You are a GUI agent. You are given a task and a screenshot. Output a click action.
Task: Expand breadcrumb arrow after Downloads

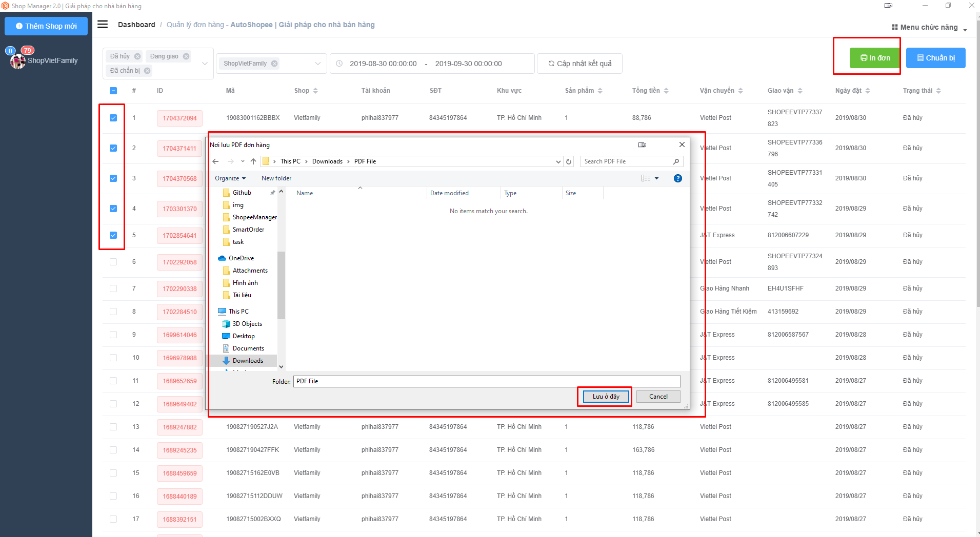click(x=349, y=161)
